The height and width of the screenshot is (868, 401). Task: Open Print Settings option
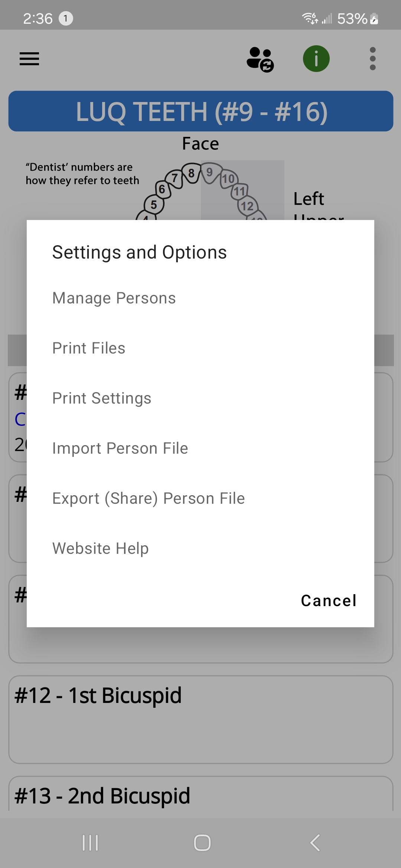102,398
